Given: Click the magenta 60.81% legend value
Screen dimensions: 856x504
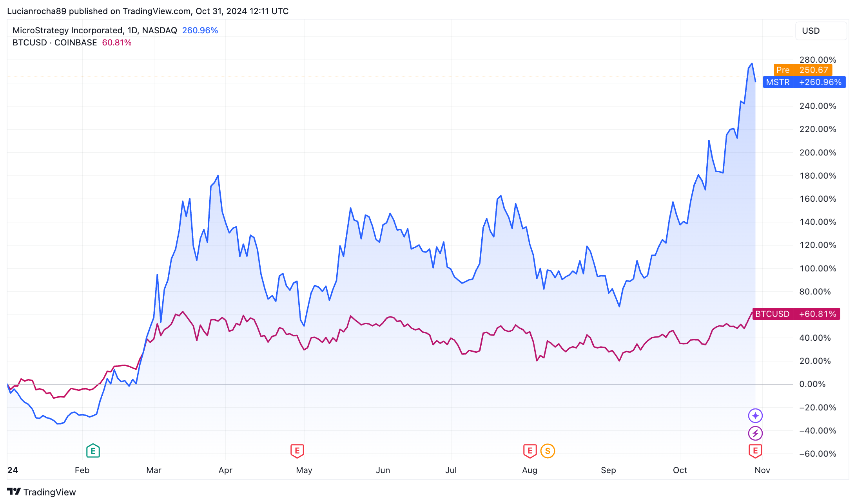Looking at the screenshot, I should point(117,43).
